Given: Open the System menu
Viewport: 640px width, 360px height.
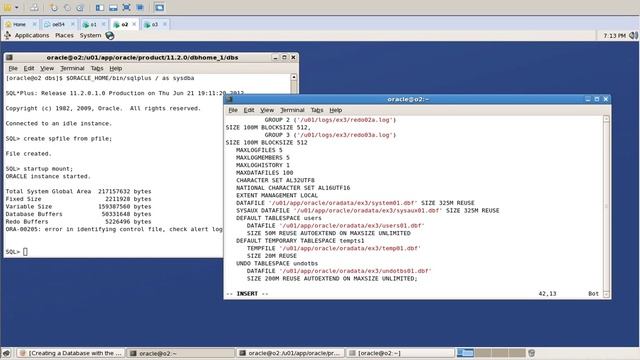Looking at the screenshot, I should pos(90,36).
